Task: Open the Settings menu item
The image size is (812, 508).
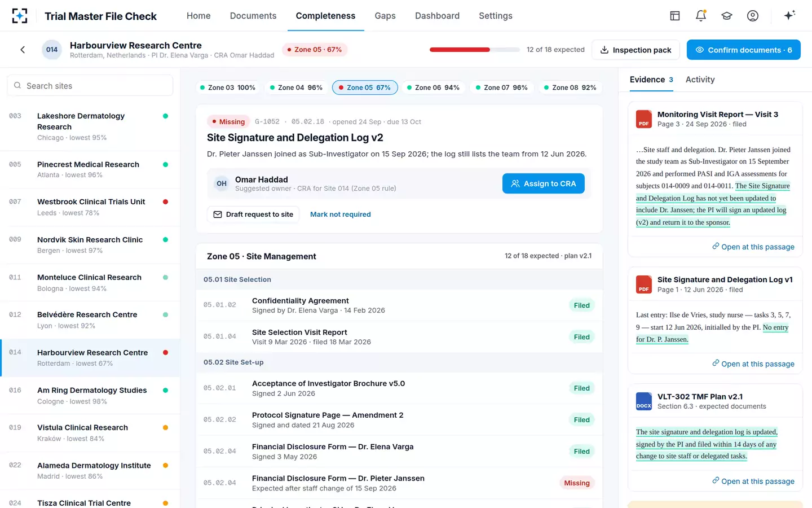Action: [496, 16]
